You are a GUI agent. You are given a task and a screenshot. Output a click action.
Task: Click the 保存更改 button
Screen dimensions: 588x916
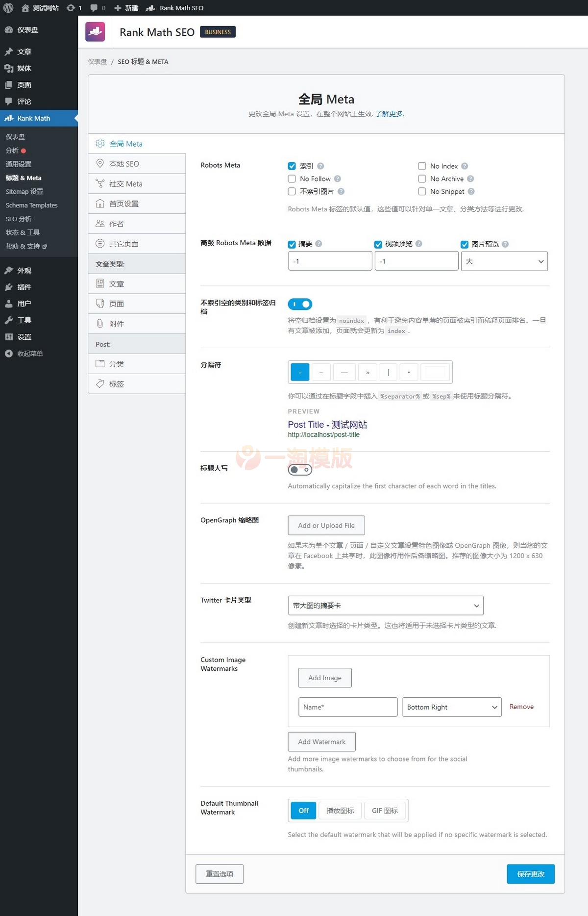tap(530, 874)
